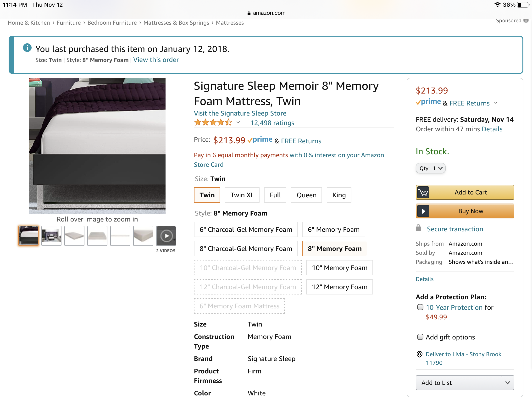The width and height of the screenshot is (532, 399).
Task: Open Mattresses & Box Springs breadcrumb
Action: click(x=176, y=23)
